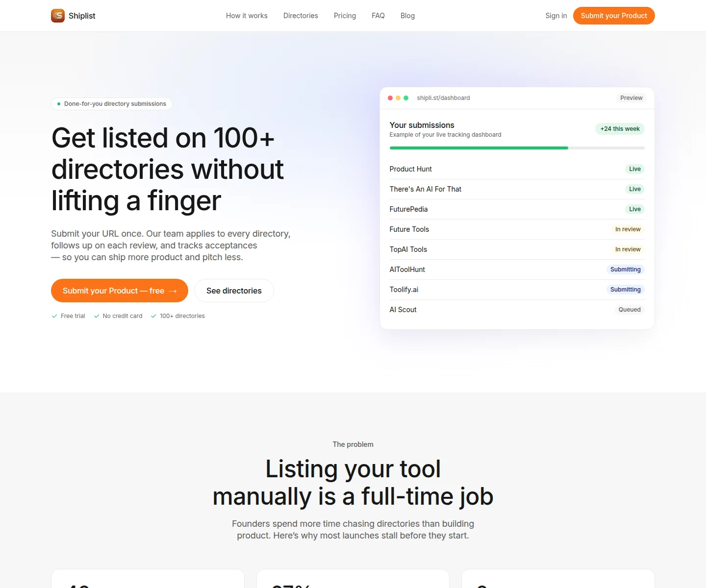Image resolution: width=706 pixels, height=588 pixels.
Task: Select There's An AI For That row
Action: [x=517, y=189]
